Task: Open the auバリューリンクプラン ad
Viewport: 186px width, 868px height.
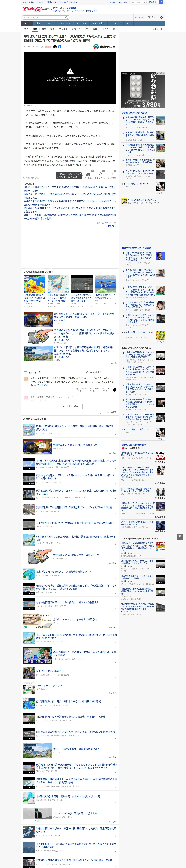Action: pyautogui.click(x=49, y=685)
